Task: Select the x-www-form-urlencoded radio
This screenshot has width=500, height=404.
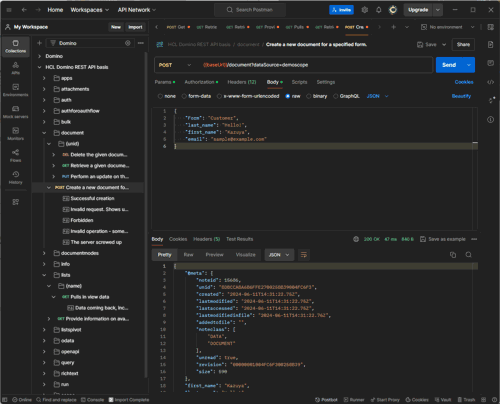Action: [219, 96]
